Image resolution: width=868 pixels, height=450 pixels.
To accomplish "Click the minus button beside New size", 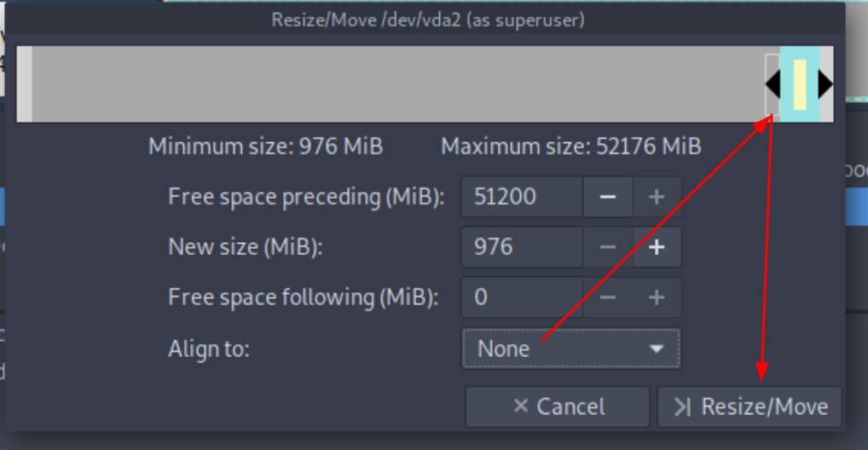I will (x=608, y=247).
